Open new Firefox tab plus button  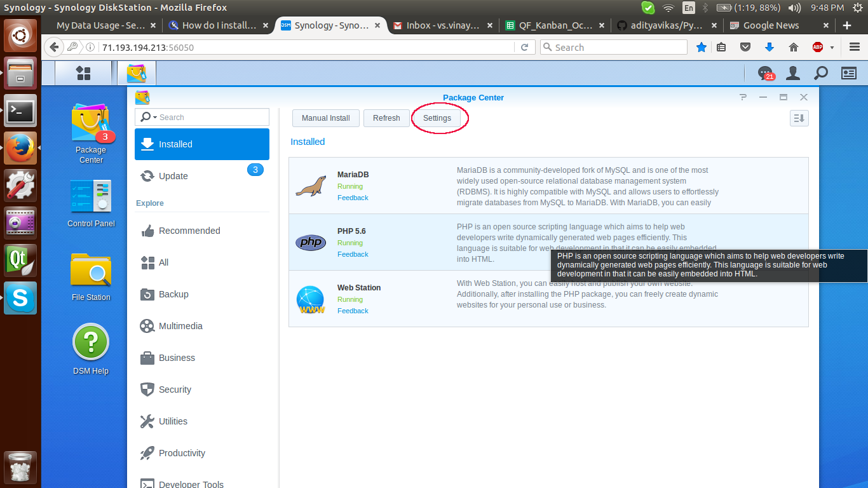pos(846,25)
